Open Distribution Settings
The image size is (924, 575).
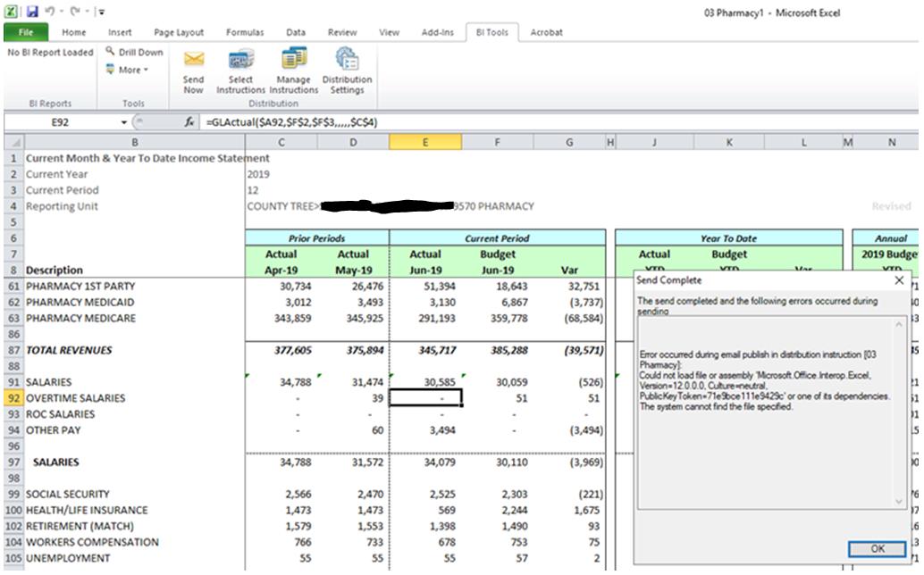pyautogui.click(x=347, y=71)
